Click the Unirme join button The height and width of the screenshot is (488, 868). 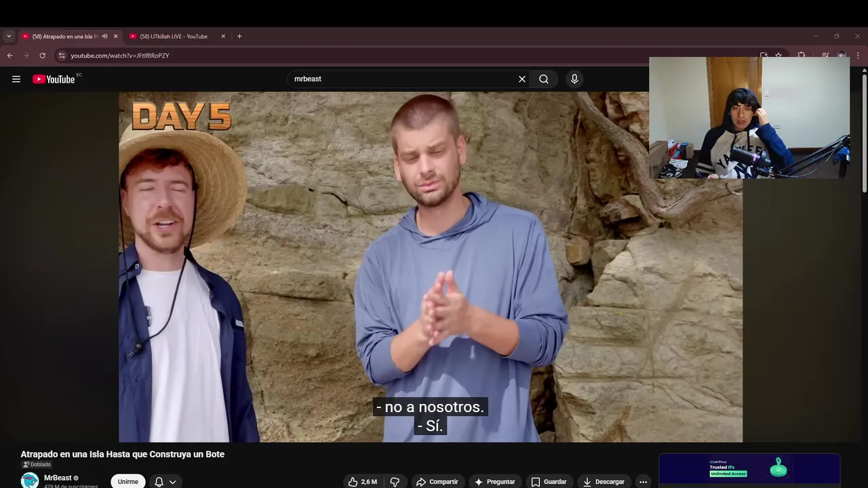128,481
